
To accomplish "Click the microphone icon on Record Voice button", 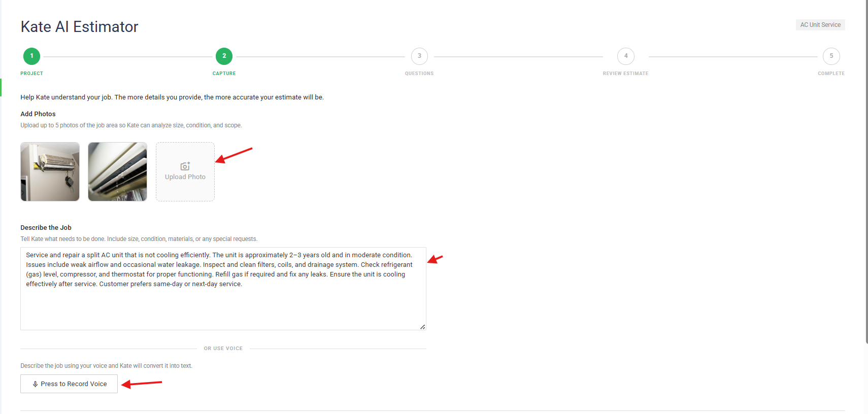I will click(x=35, y=384).
